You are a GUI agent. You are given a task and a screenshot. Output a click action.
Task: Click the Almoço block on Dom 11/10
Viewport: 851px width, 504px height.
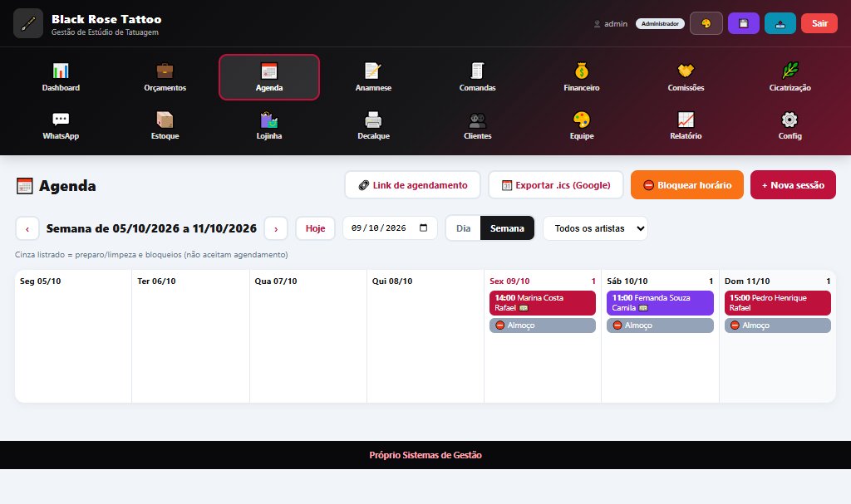pyautogui.click(x=778, y=325)
